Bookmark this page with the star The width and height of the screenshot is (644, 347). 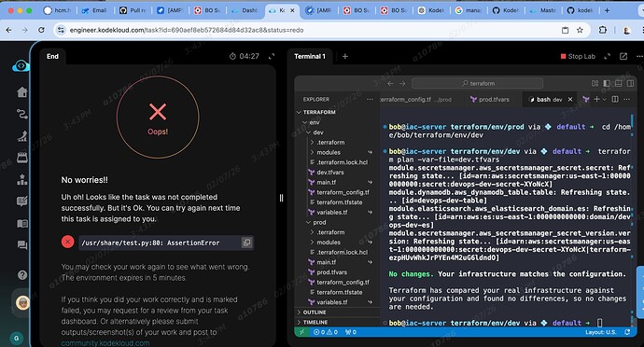click(x=580, y=30)
